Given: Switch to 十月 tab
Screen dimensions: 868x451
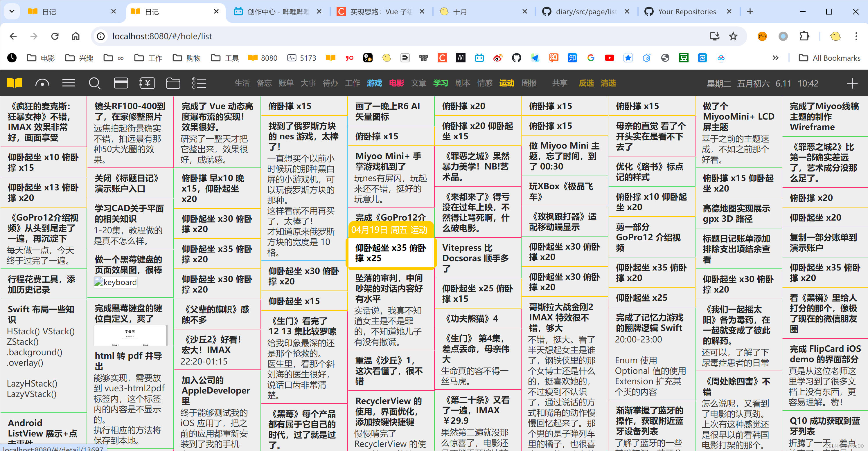Looking at the screenshot, I should (484, 12).
